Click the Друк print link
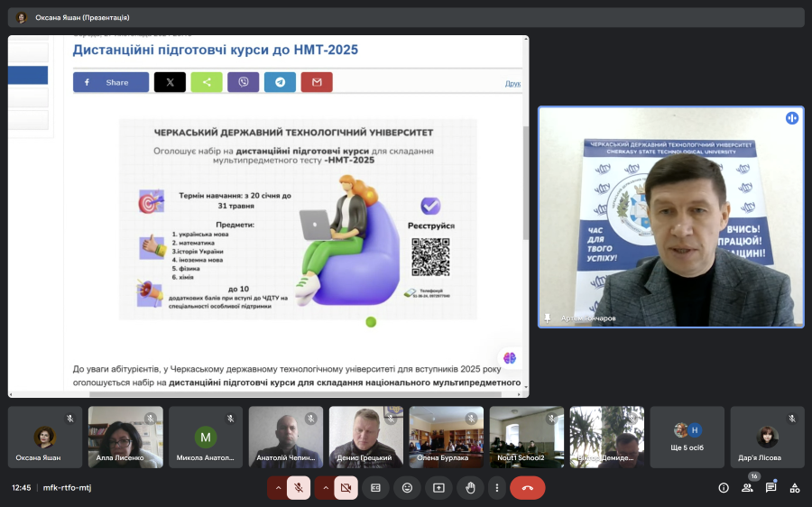 512,83
